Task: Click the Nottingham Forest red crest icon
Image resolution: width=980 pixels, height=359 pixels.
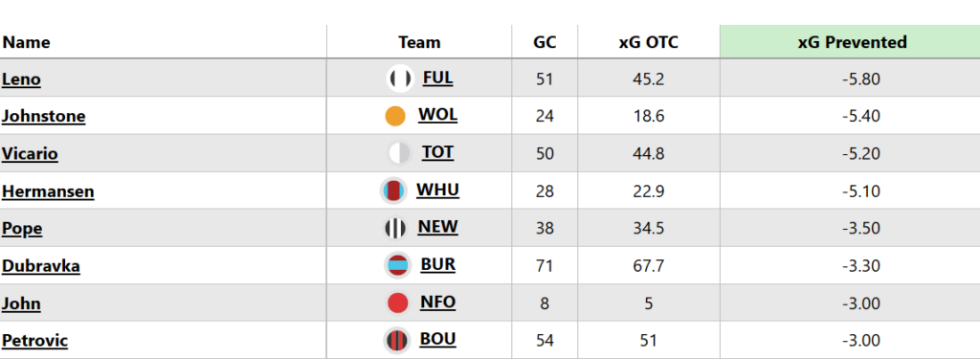Action: tap(397, 303)
